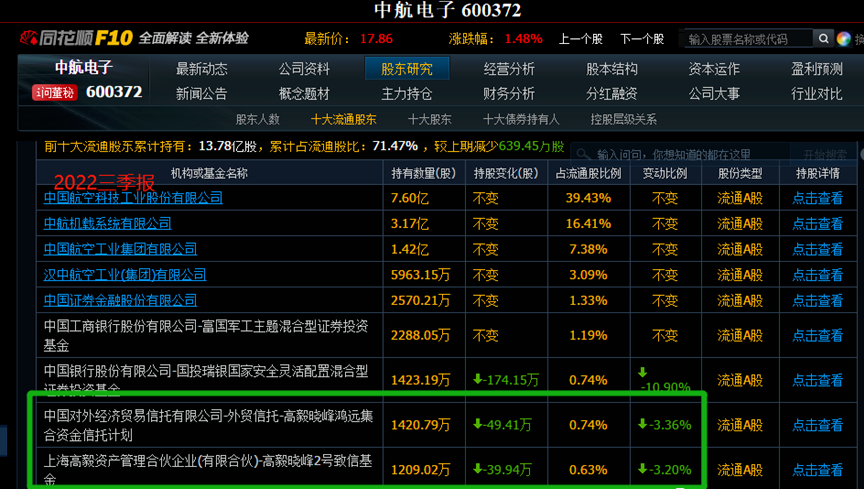The image size is (864, 489).
Task: Click the 持有数量(股) column header
Action: (424, 174)
